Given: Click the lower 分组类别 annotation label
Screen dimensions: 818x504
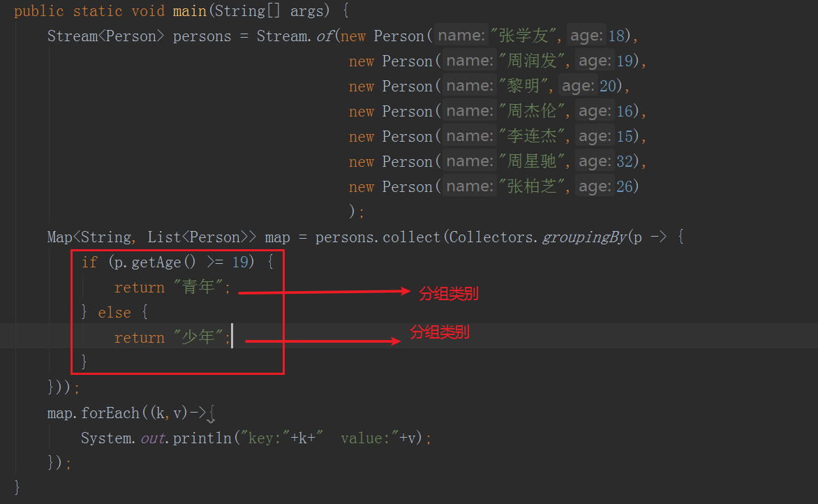Looking at the screenshot, I should coord(439,332).
